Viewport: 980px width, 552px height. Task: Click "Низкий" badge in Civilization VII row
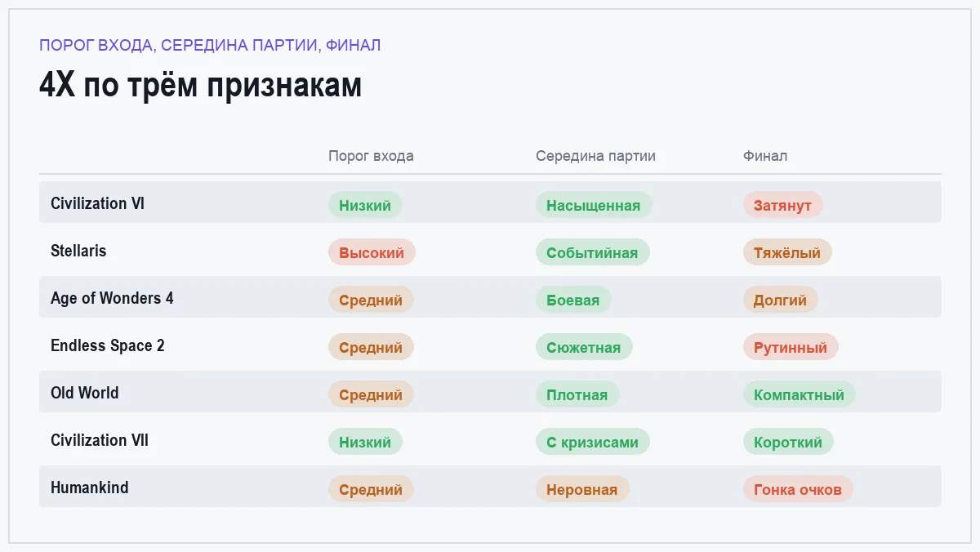click(365, 442)
